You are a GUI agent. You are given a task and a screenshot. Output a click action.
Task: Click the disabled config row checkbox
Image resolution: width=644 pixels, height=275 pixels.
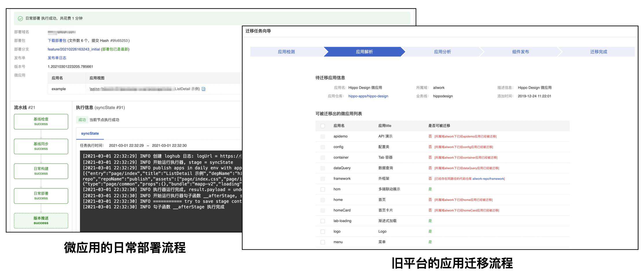point(323,147)
